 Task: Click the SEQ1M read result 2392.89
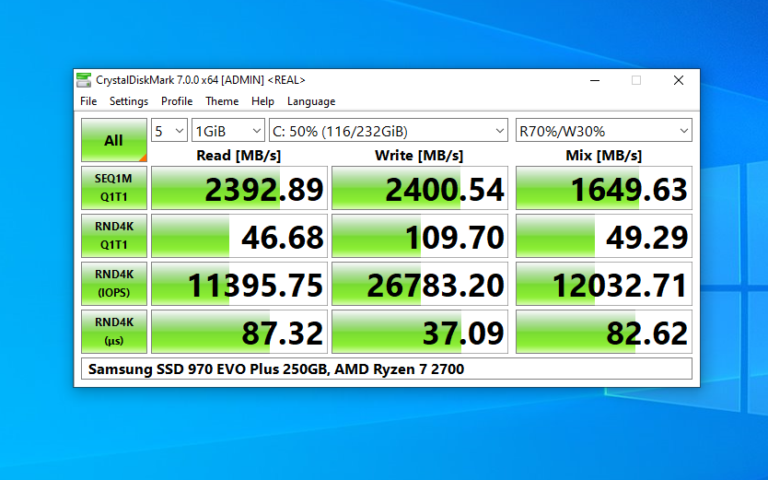(x=238, y=189)
